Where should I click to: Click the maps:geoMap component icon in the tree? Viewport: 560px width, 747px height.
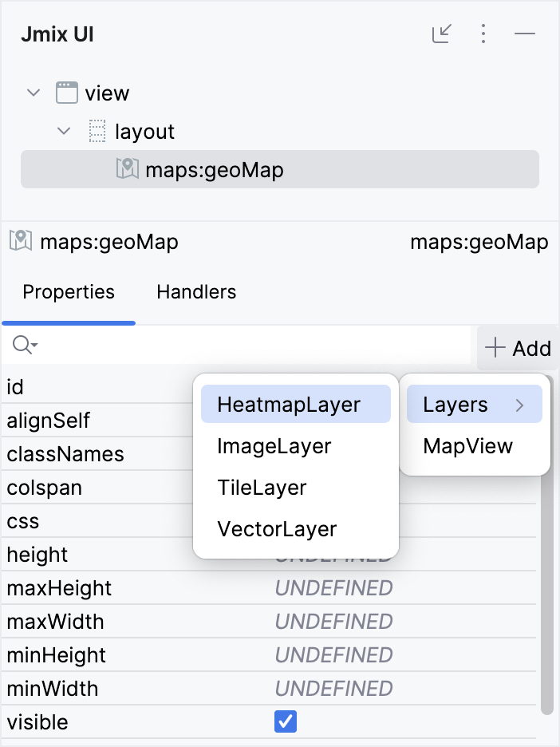pyautogui.click(x=128, y=169)
